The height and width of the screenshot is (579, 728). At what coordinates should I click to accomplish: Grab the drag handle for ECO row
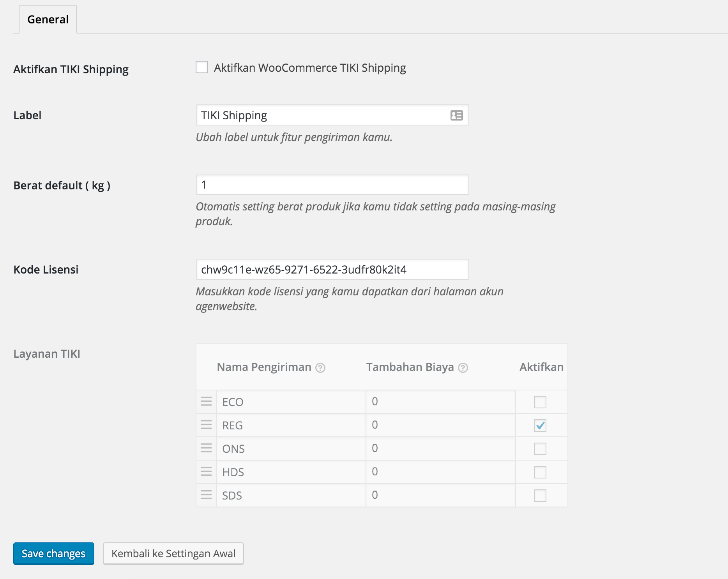206,402
